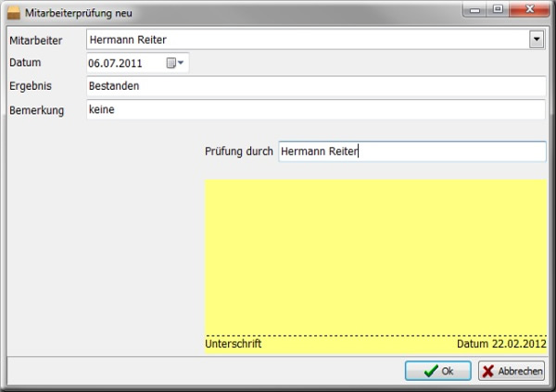The height and width of the screenshot is (392, 556).
Task: Click the Datum label beside 06.07.2011
Action: pos(25,62)
